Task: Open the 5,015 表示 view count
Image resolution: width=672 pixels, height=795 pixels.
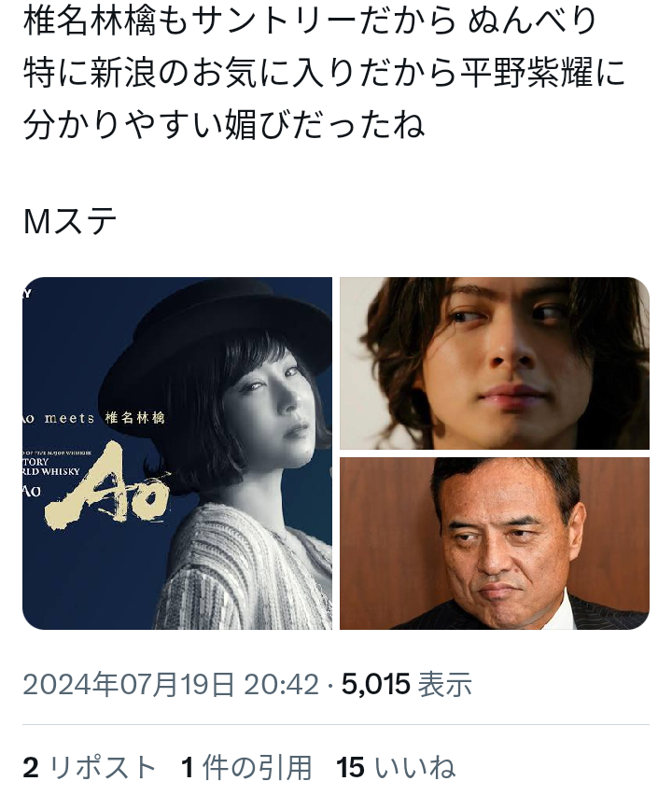Action: 407,684
